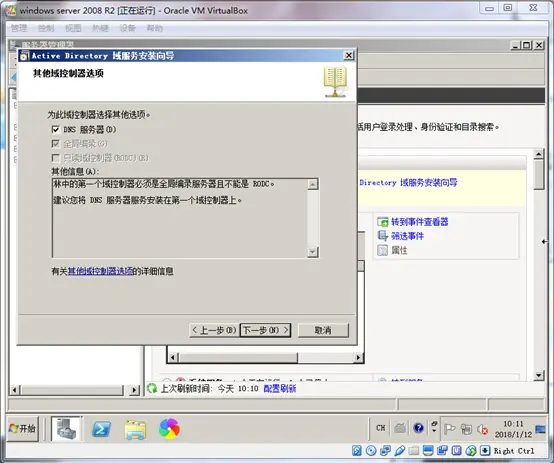Click inner panel horizontal scroll-left arrow
Image resolution: width=554 pixels, height=463 pixels.
point(173,358)
